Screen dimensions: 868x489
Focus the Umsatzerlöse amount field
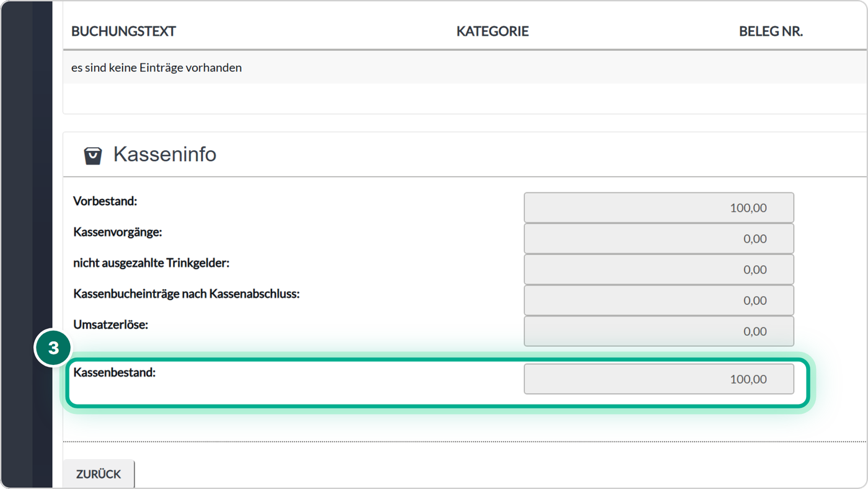658,331
